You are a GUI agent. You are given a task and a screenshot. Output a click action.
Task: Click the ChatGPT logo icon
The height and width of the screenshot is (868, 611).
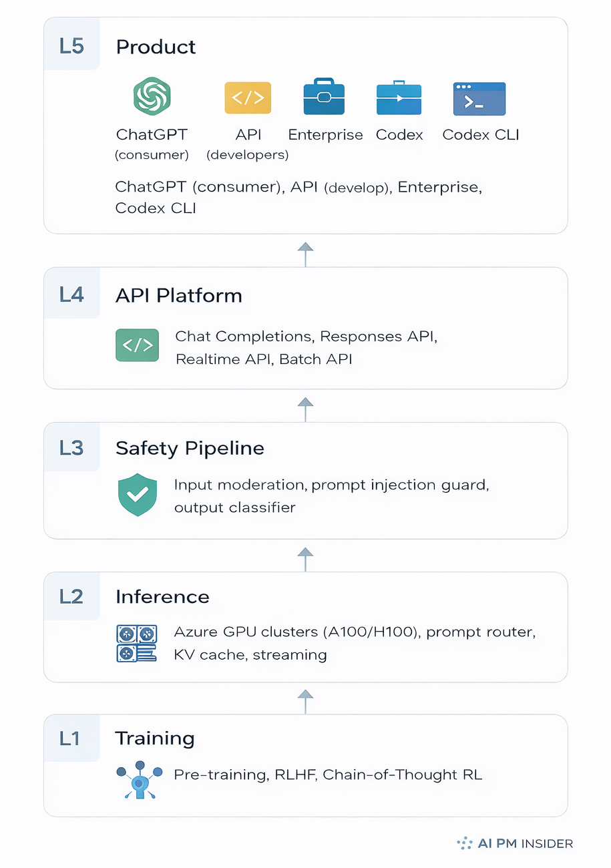tap(152, 97)
